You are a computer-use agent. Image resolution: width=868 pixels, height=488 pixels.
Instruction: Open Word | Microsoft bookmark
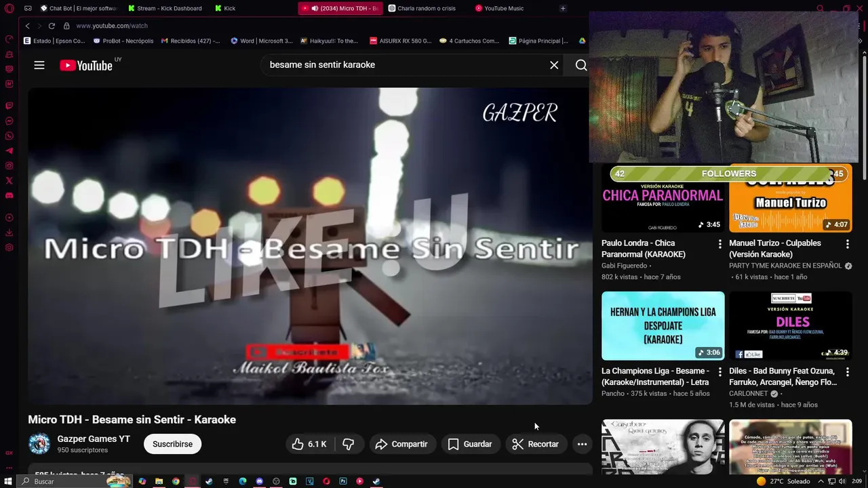(x=262, y=41)
